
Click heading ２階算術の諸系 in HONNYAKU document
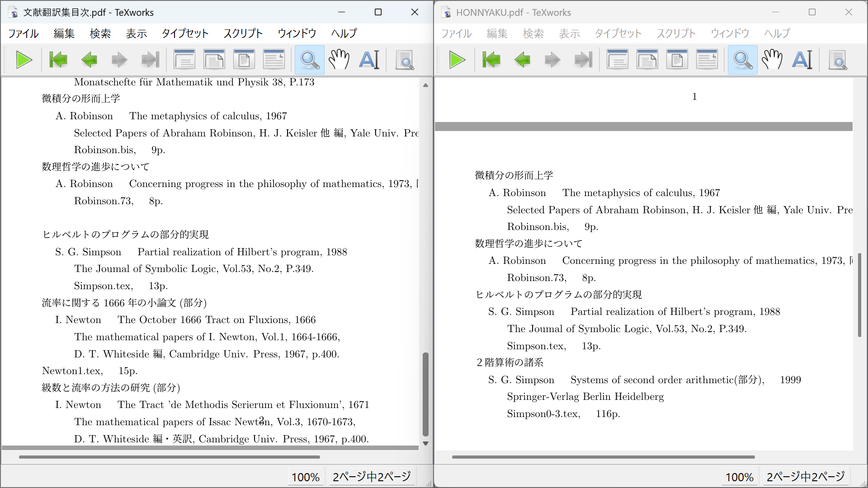coord(509,362)
